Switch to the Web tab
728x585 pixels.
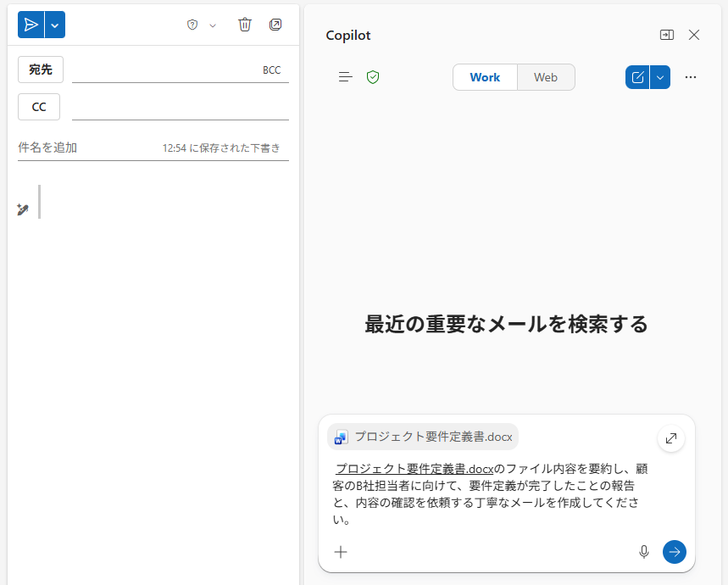[546, 77]
